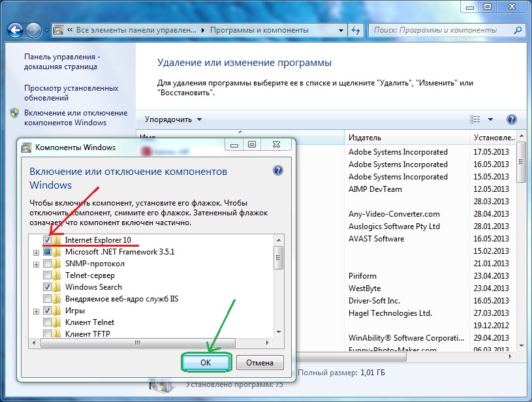
Task: Click the Control Panel icon in address bar
Action: coord(58,30)
